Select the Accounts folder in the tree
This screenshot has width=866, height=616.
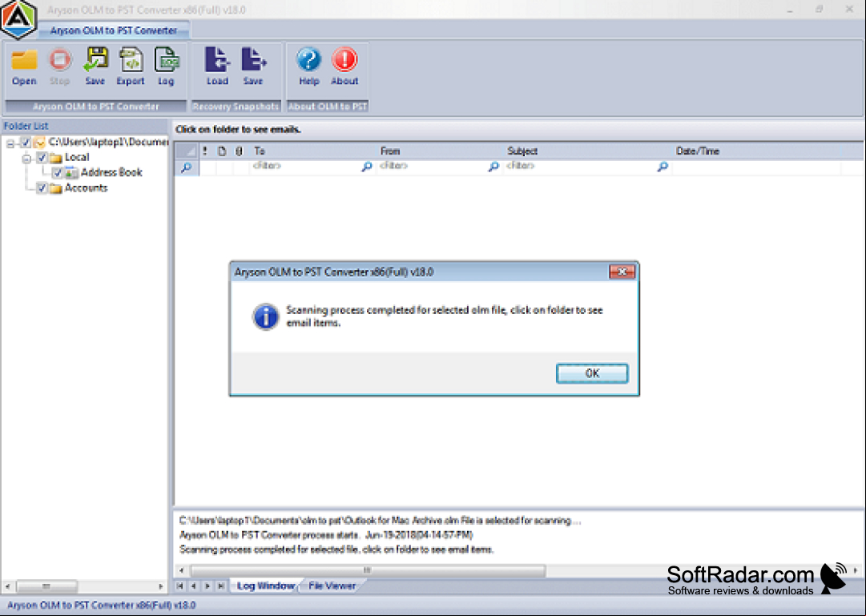[x=87, y=187]
